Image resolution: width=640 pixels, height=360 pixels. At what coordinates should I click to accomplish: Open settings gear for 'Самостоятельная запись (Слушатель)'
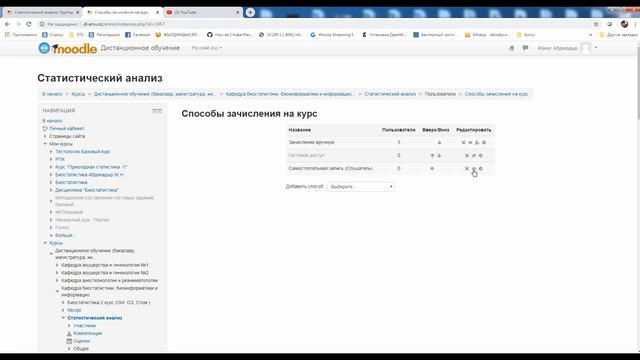coord(480,168)
